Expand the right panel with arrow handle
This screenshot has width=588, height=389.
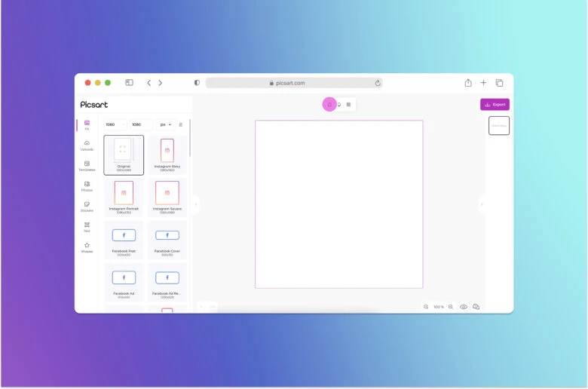pyautogui.click(x=482, y=204)
